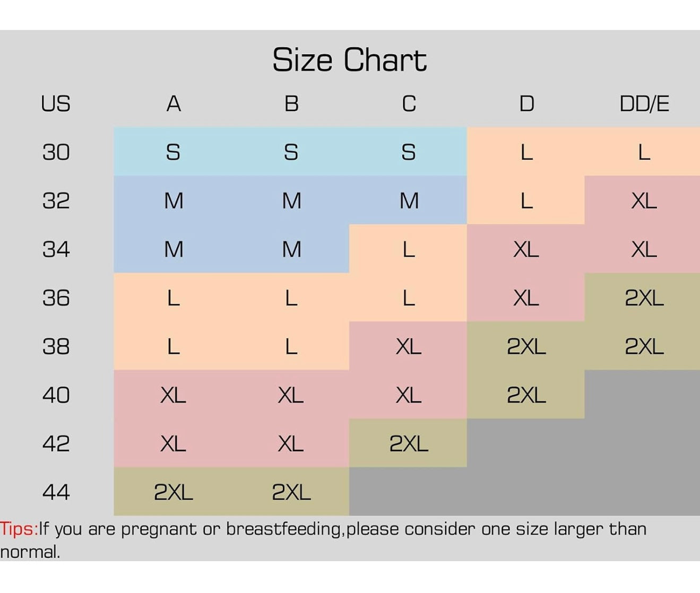The width and height of the screenshot is (700, 593).
Task: Select the 2XL cell for 36 DD/E
Action: pos(644,298)
